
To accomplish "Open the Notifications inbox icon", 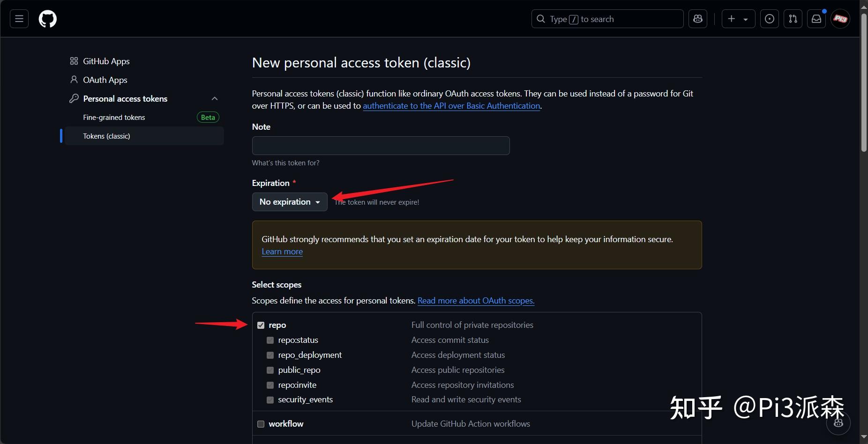I will click(x=816, y=19).
